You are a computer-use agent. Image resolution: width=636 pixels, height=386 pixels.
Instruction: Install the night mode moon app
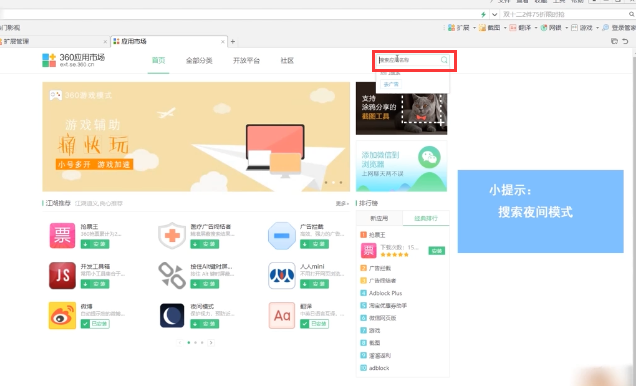click(x=205, y=324)
